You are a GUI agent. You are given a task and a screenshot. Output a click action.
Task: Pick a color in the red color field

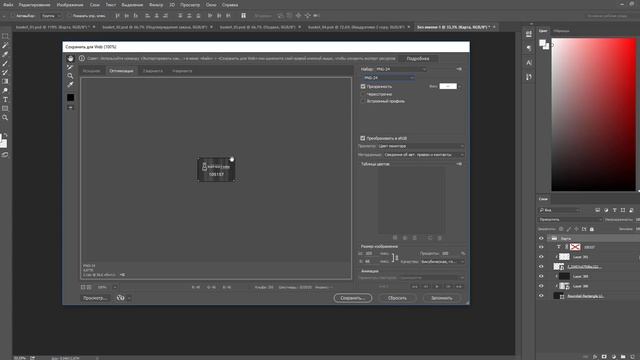tap(593, 115)
